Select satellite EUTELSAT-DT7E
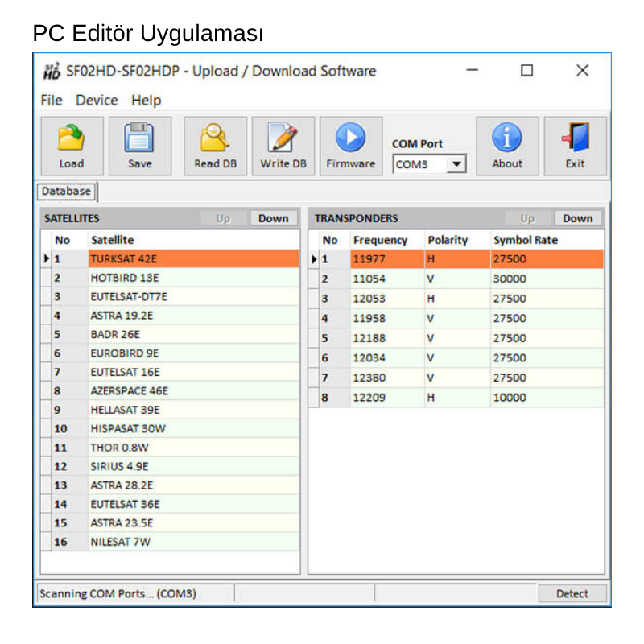 (194, 297)
